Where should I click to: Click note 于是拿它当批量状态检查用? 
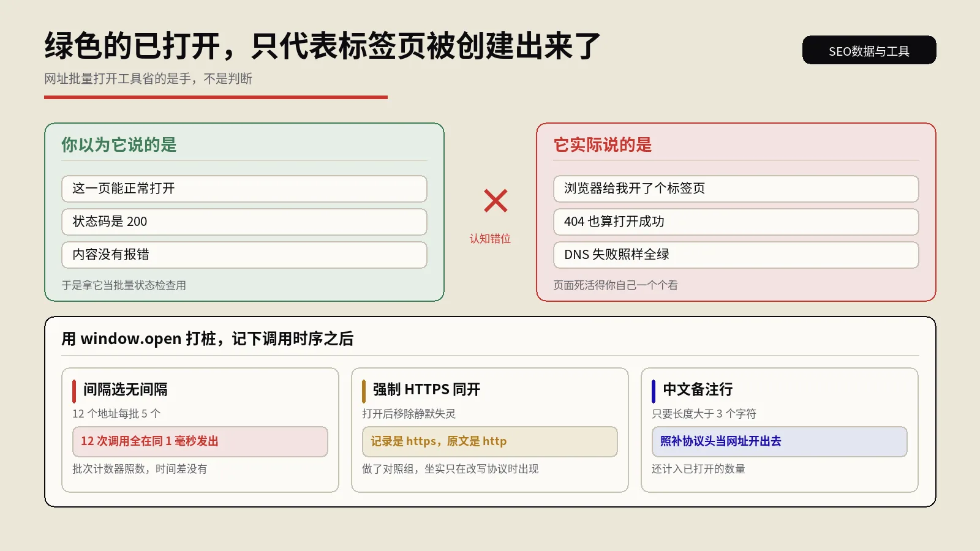click(124, 285)
